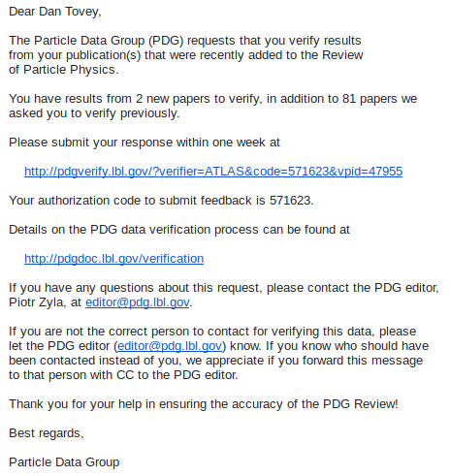Click the 'Particle Data Group' signature line
This screenshot has height=476, width=450.
(64, 462)
